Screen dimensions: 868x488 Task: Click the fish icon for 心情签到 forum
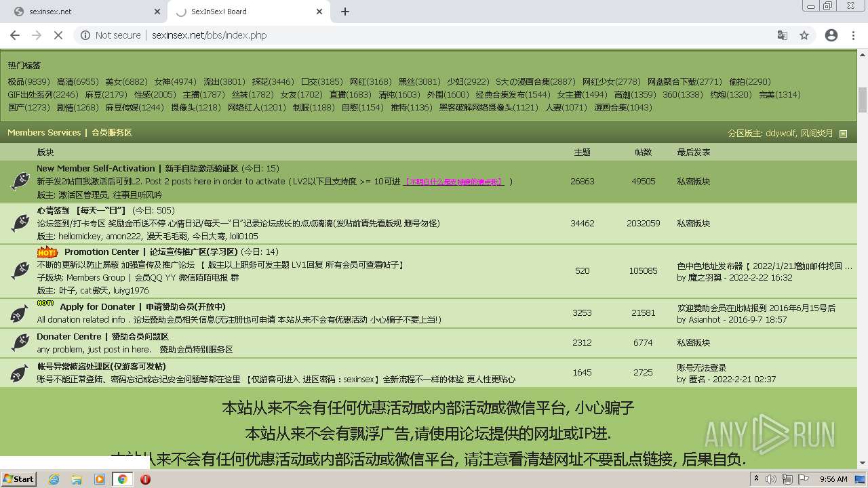[20, 223]
